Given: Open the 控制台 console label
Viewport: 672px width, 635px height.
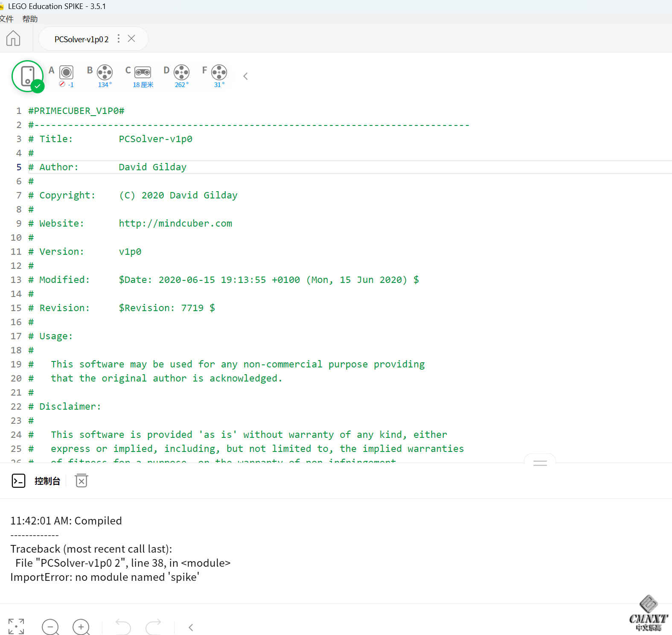Looking at the screenshot, I should coord(47,481).
